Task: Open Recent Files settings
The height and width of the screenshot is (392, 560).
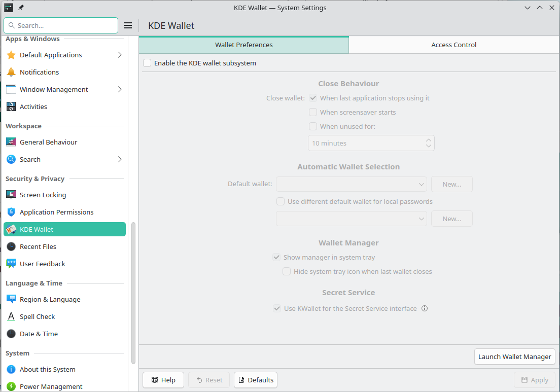Action: pos(64,246)
